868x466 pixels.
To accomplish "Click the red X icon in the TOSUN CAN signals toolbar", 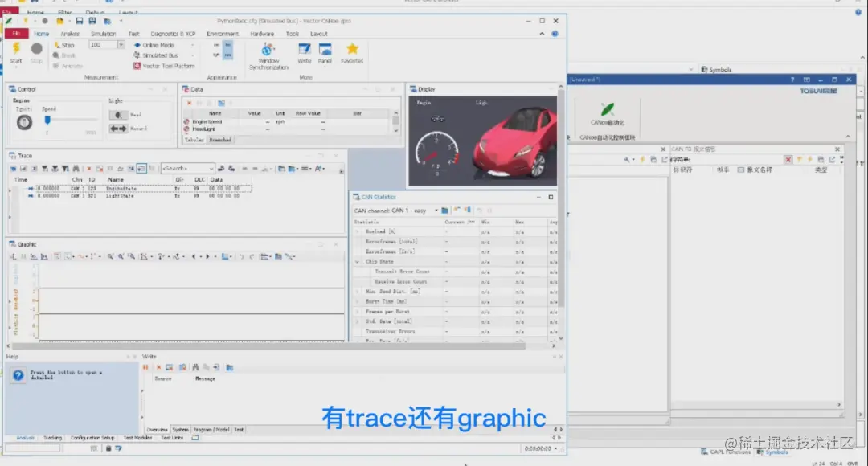I will point(788,159).
